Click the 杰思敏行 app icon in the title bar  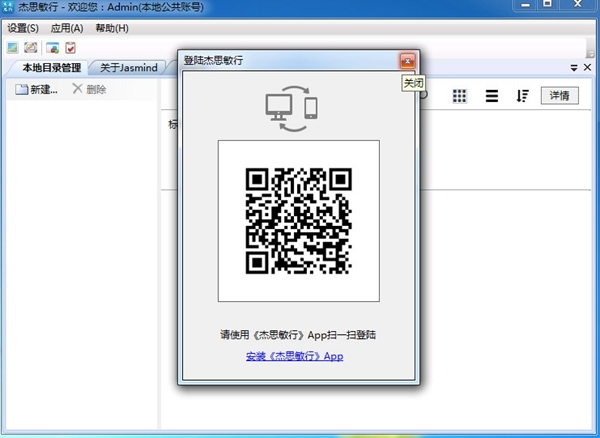pos(8,7)
